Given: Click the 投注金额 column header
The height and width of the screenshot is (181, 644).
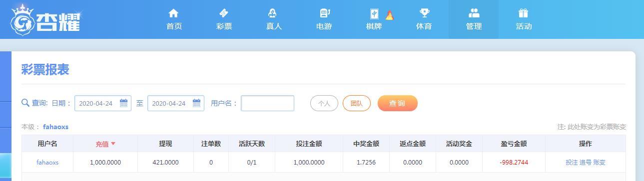Looking at the screenshot, I should [x=309, y=144].
